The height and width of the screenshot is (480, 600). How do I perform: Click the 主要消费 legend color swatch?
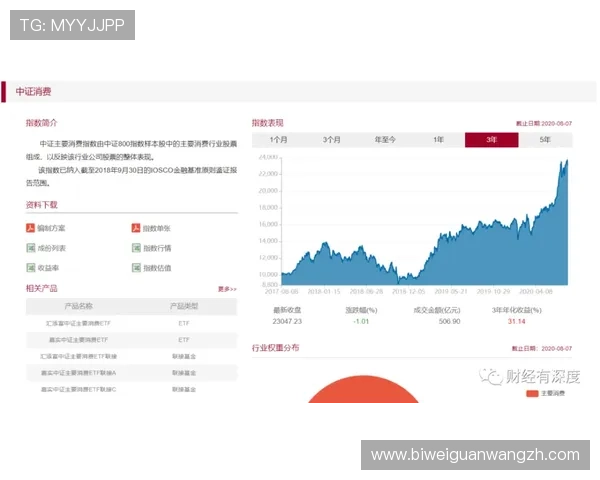point(532,393)
